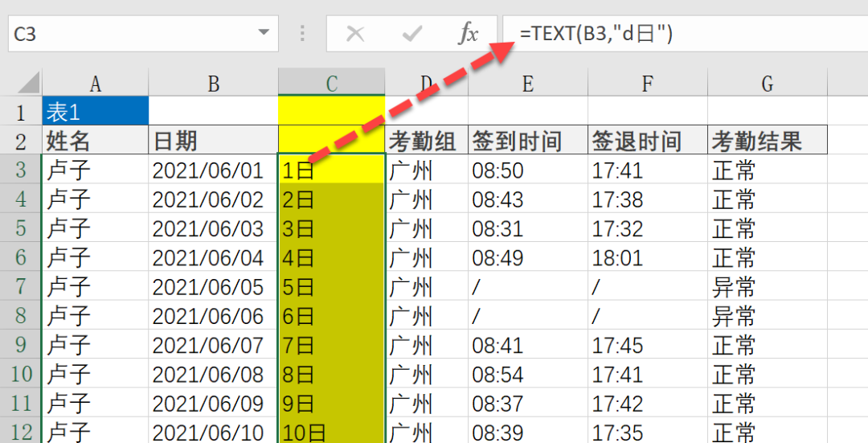Viewport: 868px width, 443px height.
Task: Cancel the formula entry with X icon
Action: (x=355, y=34)
